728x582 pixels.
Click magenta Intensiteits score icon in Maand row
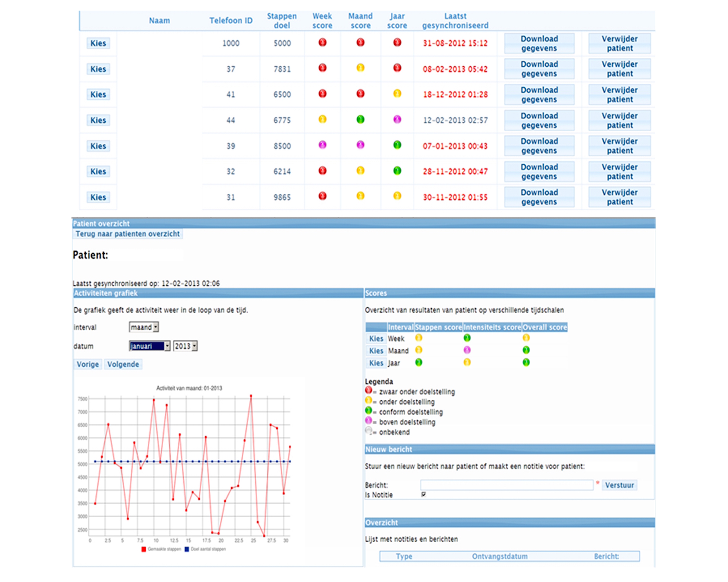[x=467, y=350]
